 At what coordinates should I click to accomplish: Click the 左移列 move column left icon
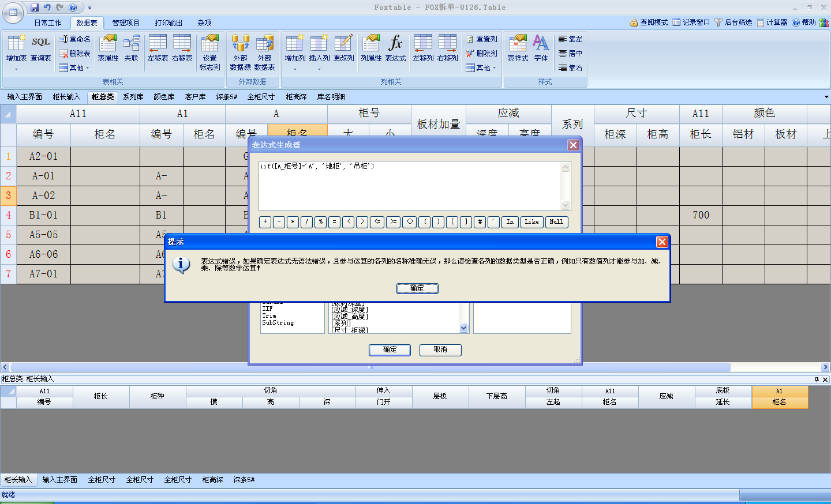click(423, 47)
